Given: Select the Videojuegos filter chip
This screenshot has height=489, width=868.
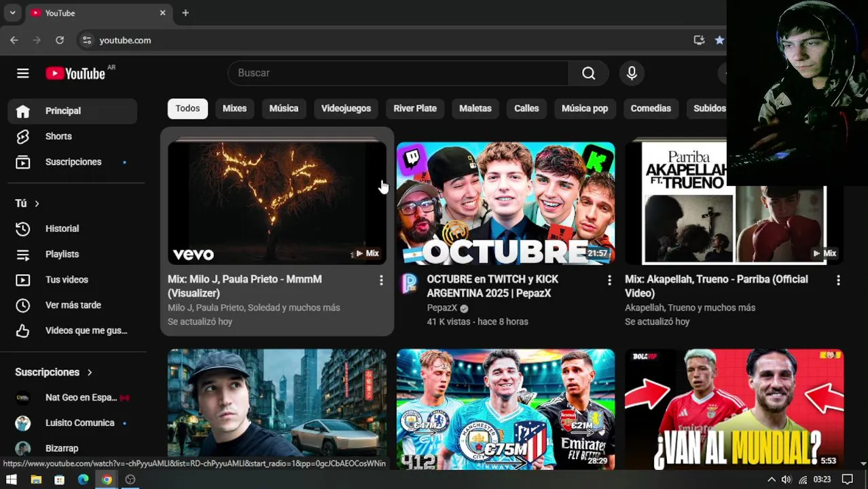Looking at the screenshot, I should pyautogui.click(x=346, y=109).
